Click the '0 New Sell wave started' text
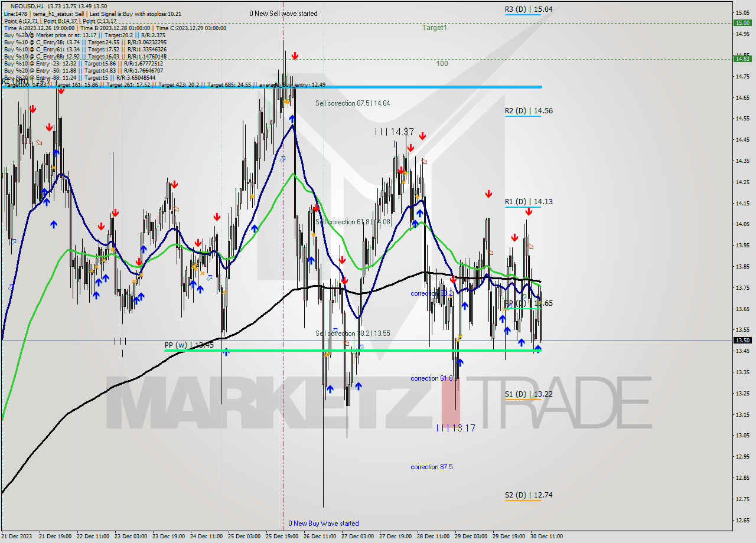This screenshot has height=543, width=756. (x=283, y=14)
